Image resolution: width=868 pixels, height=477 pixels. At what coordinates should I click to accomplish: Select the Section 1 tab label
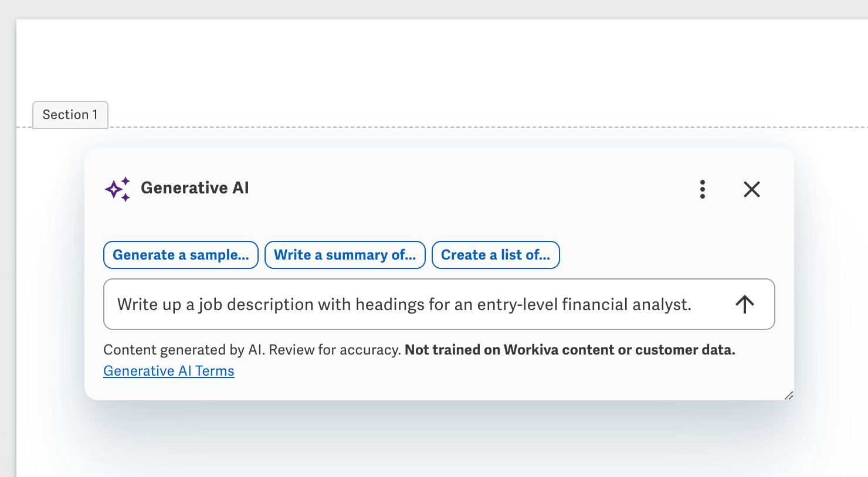point(70,114)
